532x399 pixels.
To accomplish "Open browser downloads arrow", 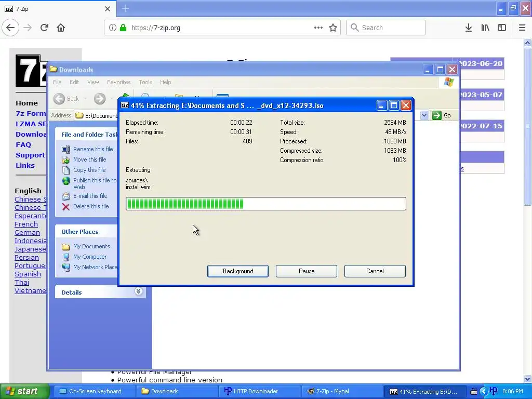I will (469, 28).
